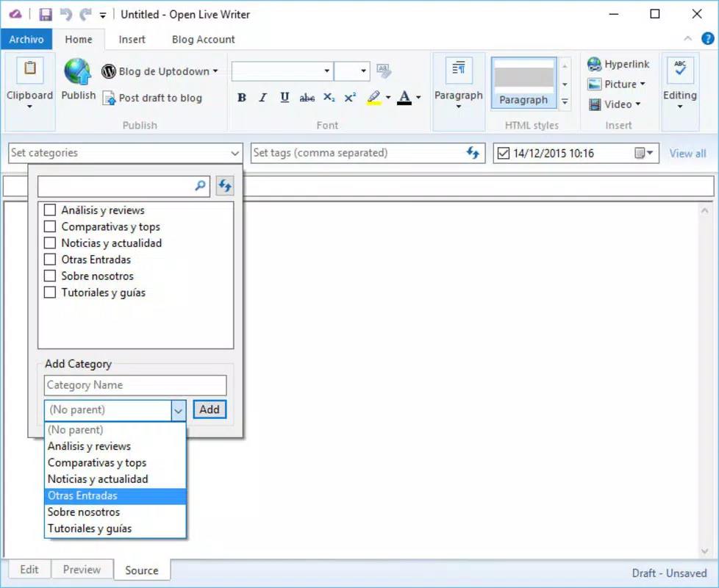Insert a Video
This screenshot has width=719, height=588.
[x=615, y=104]
